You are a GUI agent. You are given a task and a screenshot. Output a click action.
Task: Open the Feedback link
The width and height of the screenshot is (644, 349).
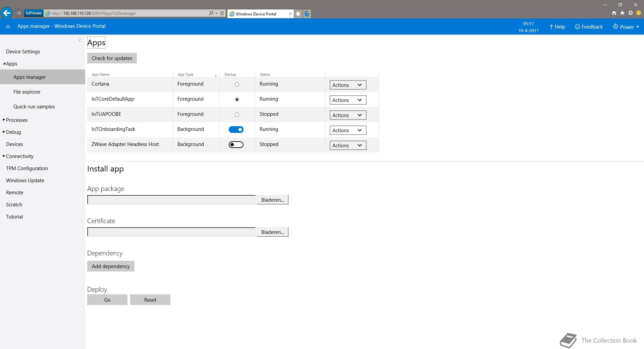589,27
